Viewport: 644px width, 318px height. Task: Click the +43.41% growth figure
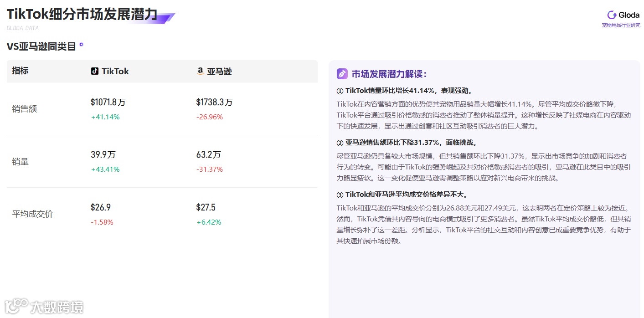coord(105,169)
